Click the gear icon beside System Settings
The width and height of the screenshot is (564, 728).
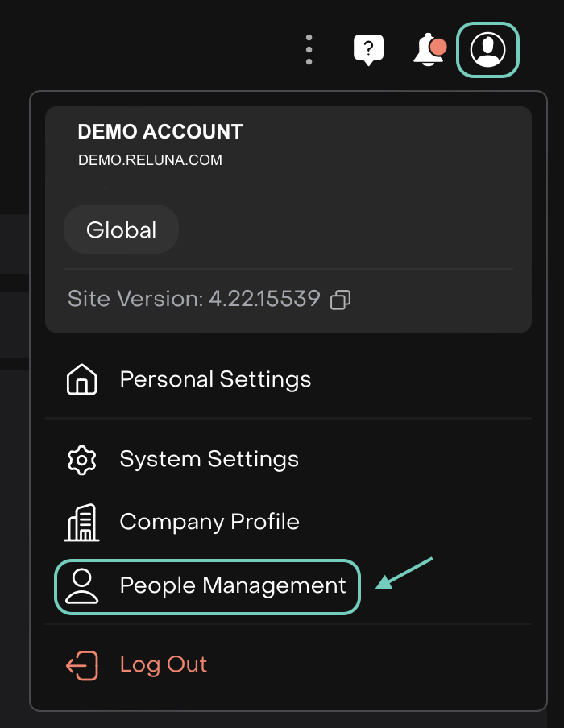81,460
